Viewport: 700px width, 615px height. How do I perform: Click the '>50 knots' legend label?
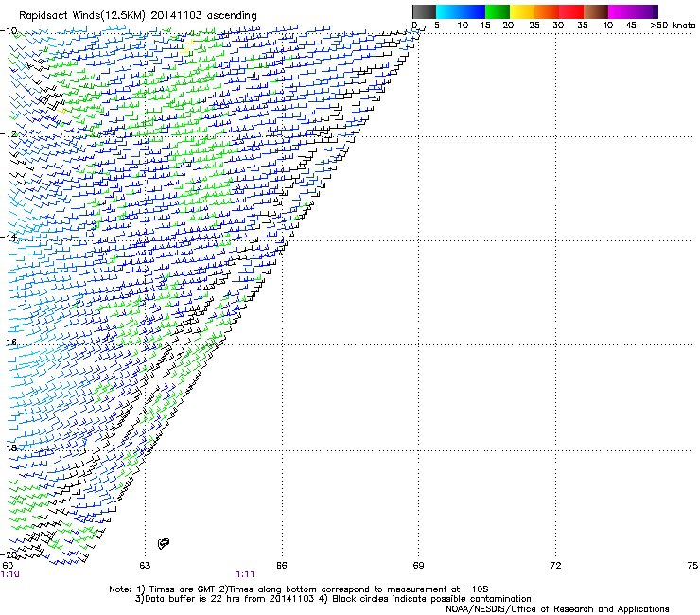(x=673, y=26)
